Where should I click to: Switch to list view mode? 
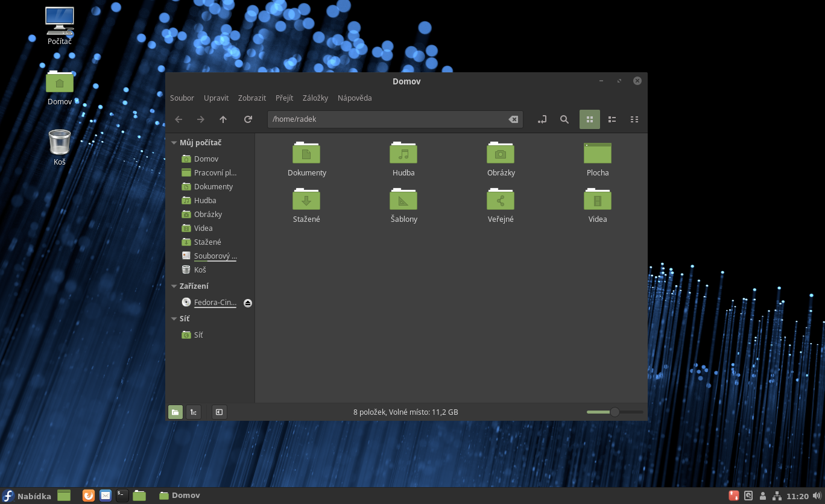click(x=612, y=119)
